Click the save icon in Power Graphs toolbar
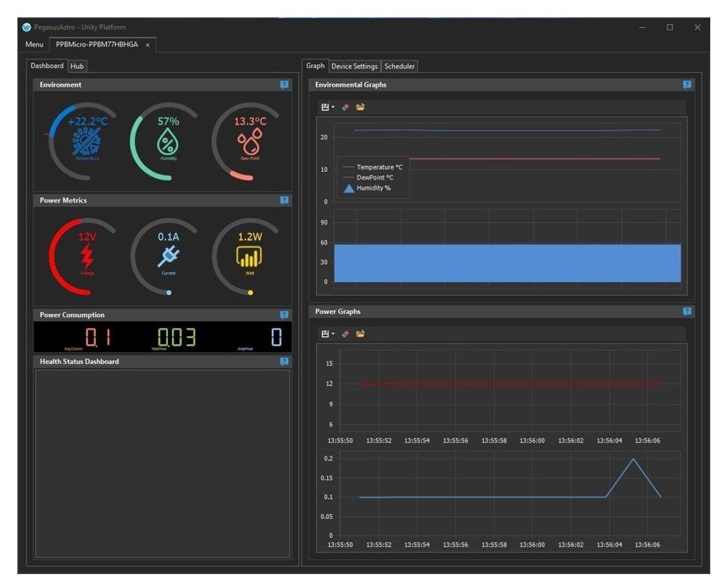The image size is (727, 588). point(324,334)
